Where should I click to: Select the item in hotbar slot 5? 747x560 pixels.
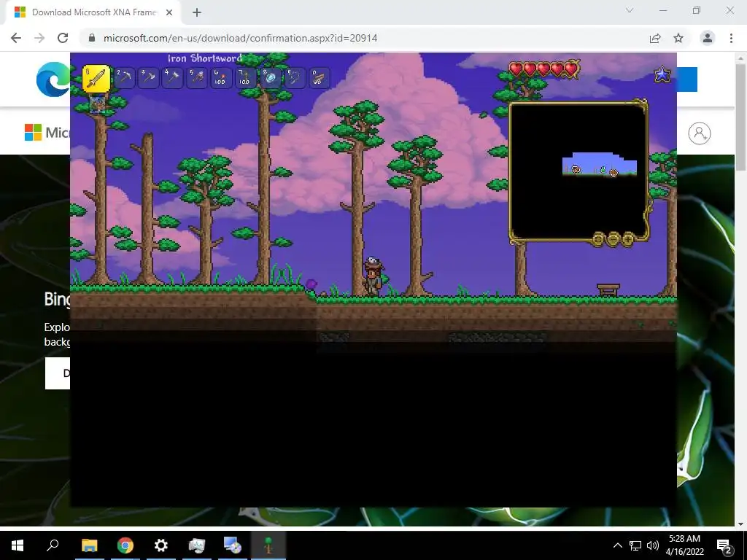pyautogui.click(x=197, y=77)
